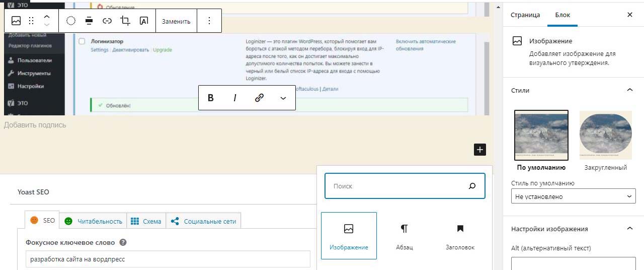The height and width of the screenshot is (270, 644).
Task: Collapse Настройки изображения section
Action: click(629, 229)
